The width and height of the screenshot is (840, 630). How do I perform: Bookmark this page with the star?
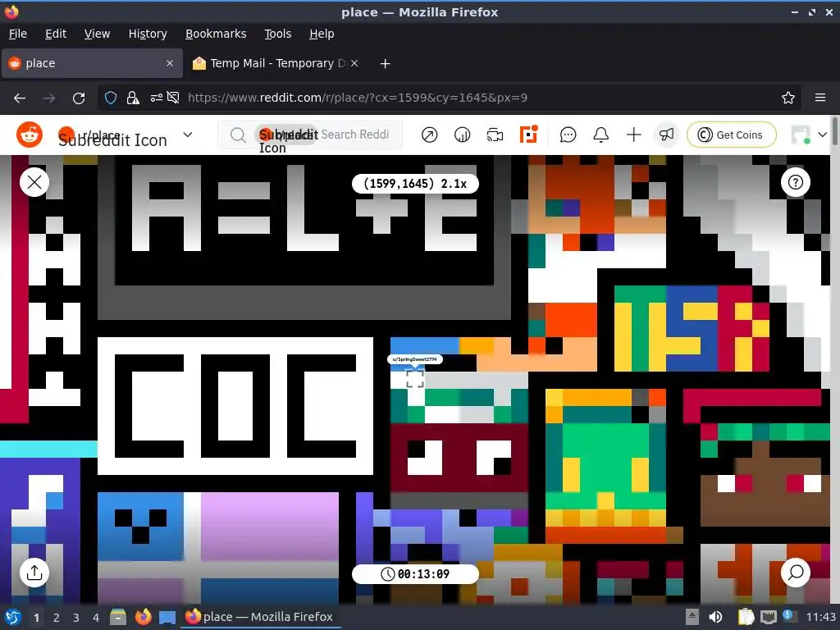coord(788,98)
